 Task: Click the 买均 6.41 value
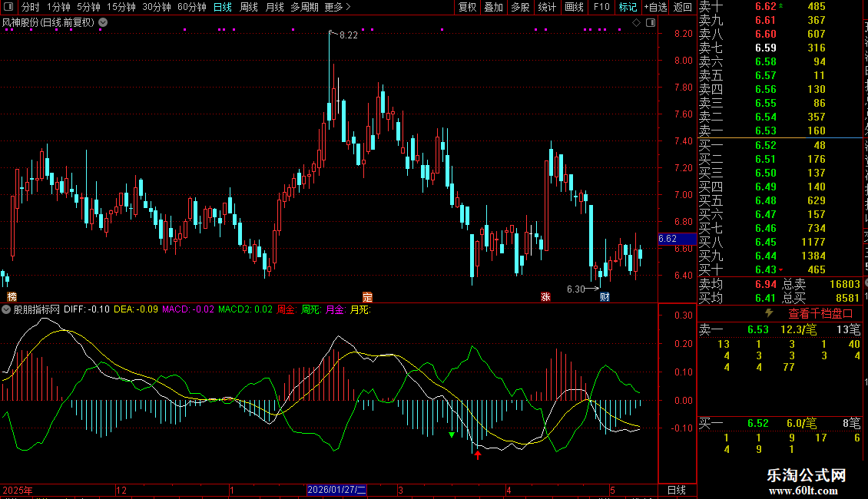pyautogui.click(x=766, y=298)
